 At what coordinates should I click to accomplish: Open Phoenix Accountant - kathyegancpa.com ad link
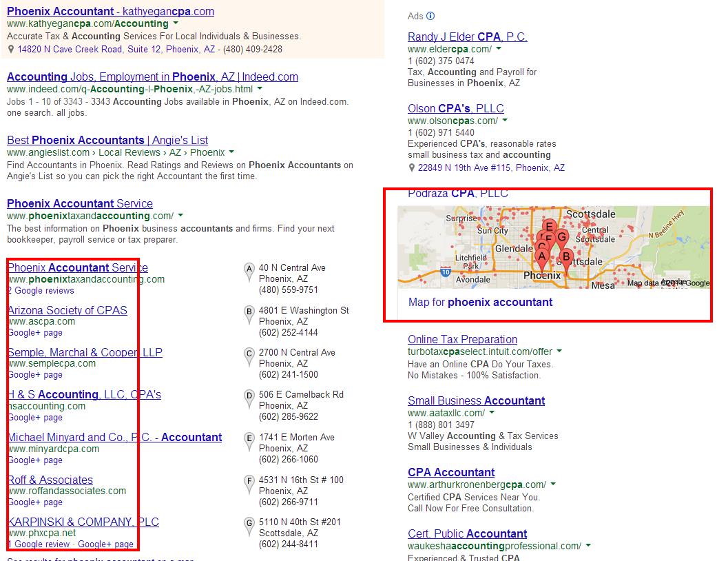(x=110, y=11)
